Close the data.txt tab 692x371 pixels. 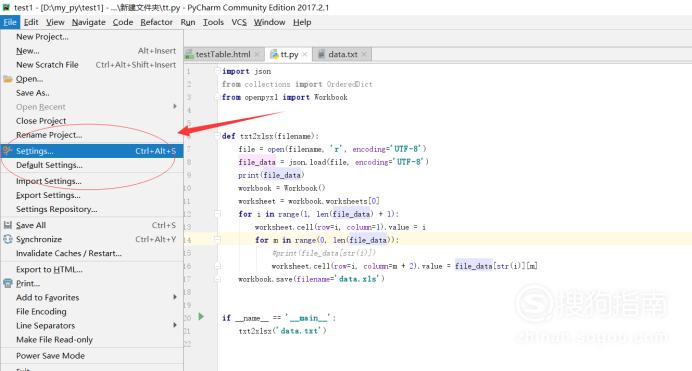coord(364,54)
